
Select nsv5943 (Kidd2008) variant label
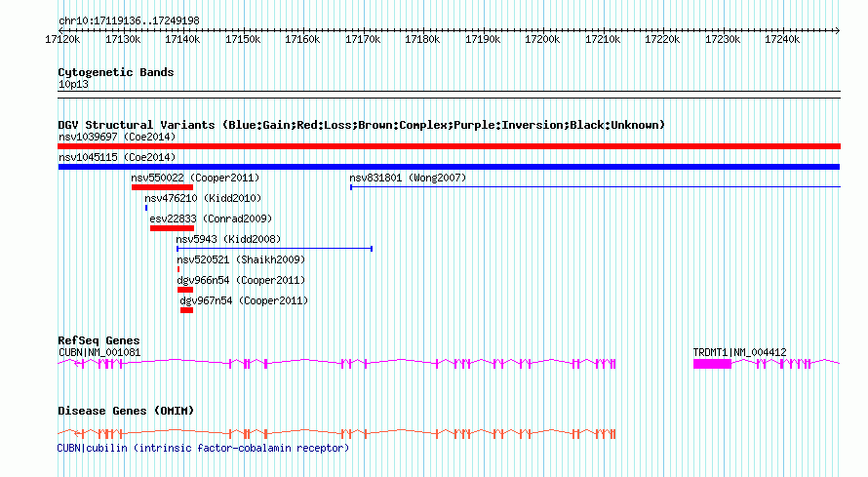click(228, 239)
